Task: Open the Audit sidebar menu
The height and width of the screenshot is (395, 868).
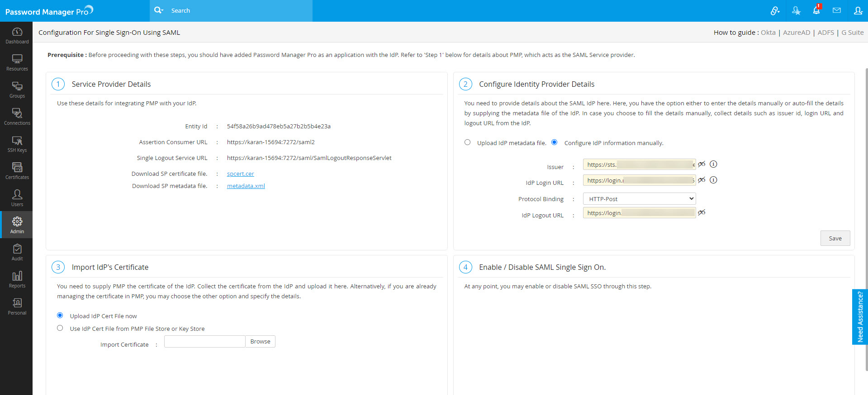Action: click(17, 252)
